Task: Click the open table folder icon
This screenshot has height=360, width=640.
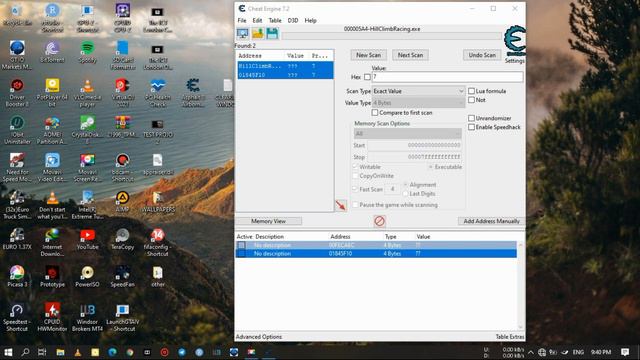Action: 258,33
